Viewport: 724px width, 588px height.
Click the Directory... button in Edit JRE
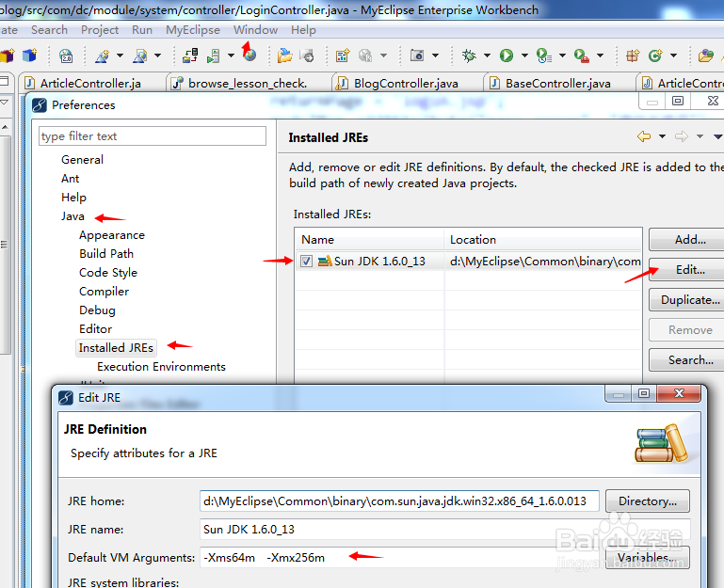[648, 501]
